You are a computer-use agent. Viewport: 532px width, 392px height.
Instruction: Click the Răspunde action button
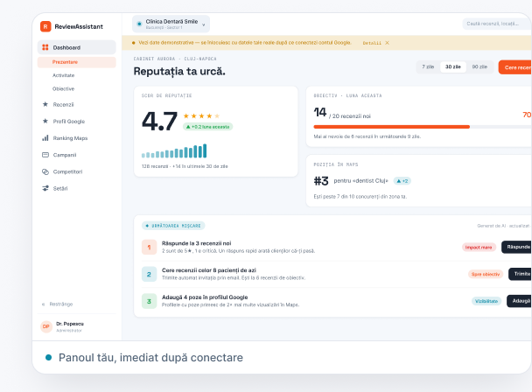point(517,247)
